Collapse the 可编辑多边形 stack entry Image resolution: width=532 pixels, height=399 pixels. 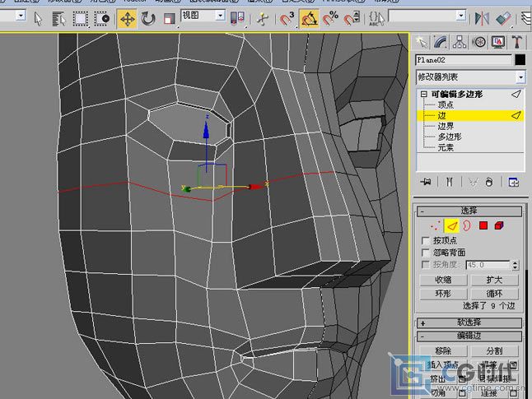click(423, 95)
